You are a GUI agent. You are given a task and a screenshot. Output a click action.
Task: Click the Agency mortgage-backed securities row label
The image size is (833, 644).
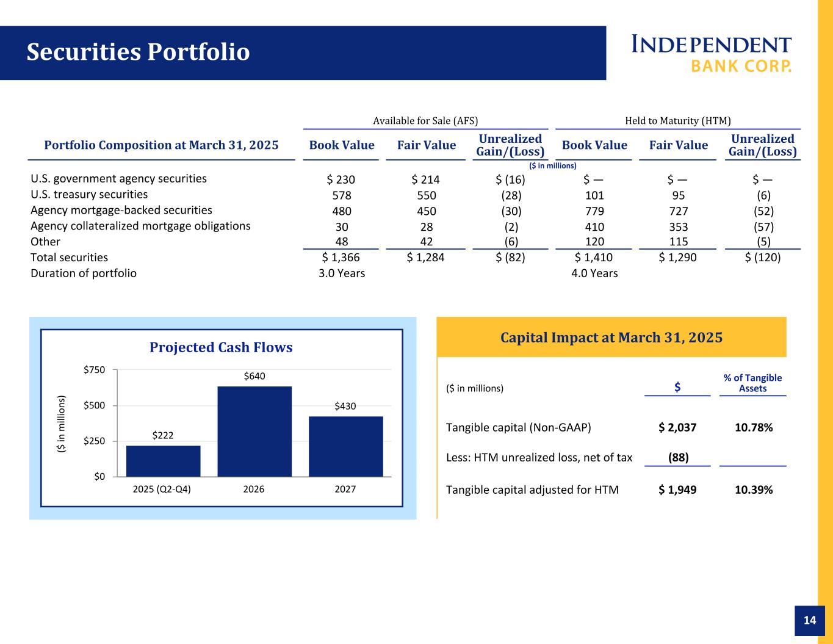pyautogui.click(x=121, y=211)
